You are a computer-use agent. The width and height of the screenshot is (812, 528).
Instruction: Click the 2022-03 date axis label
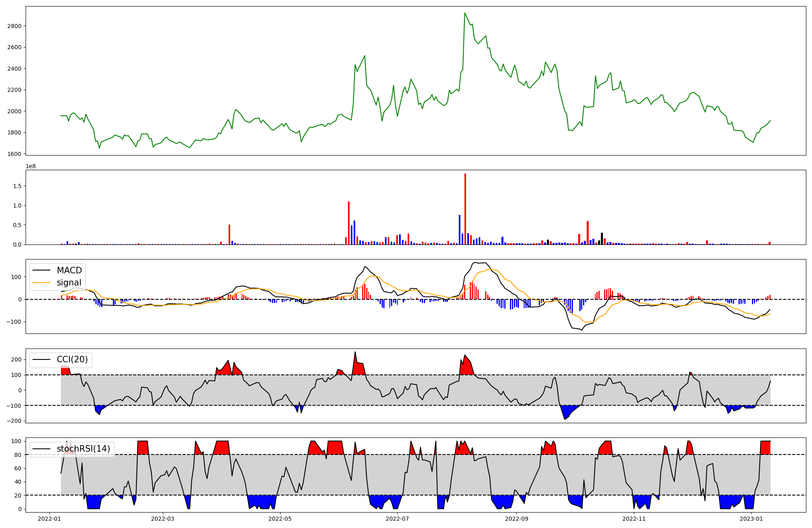tap(163, 519)
